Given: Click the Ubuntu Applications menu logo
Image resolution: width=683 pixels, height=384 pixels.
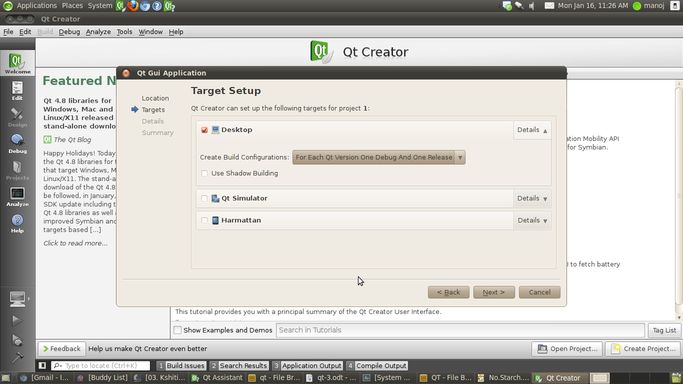Looking at the screenshot, I should pos(7,6).
